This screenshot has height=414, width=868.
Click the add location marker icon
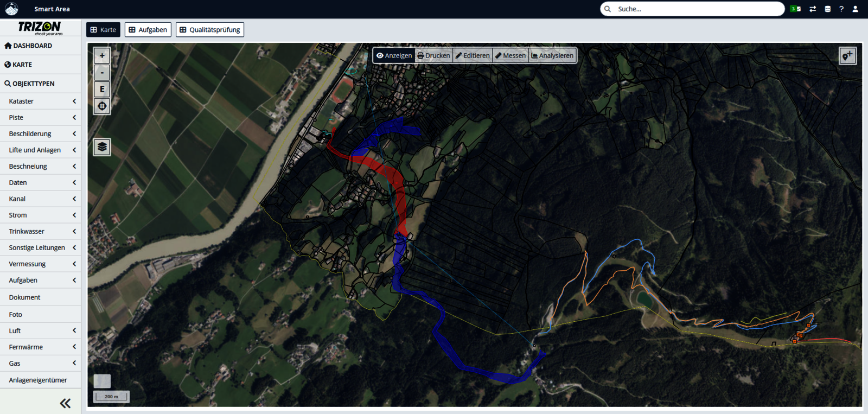(847, 56)
